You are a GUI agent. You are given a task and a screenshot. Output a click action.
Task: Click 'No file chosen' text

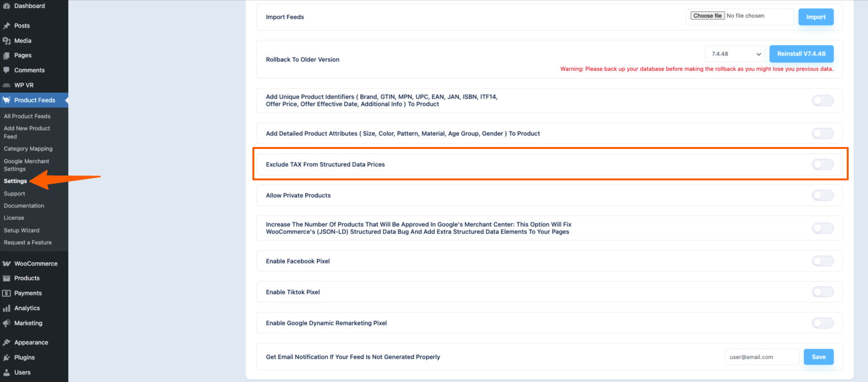tap(746, 15)
